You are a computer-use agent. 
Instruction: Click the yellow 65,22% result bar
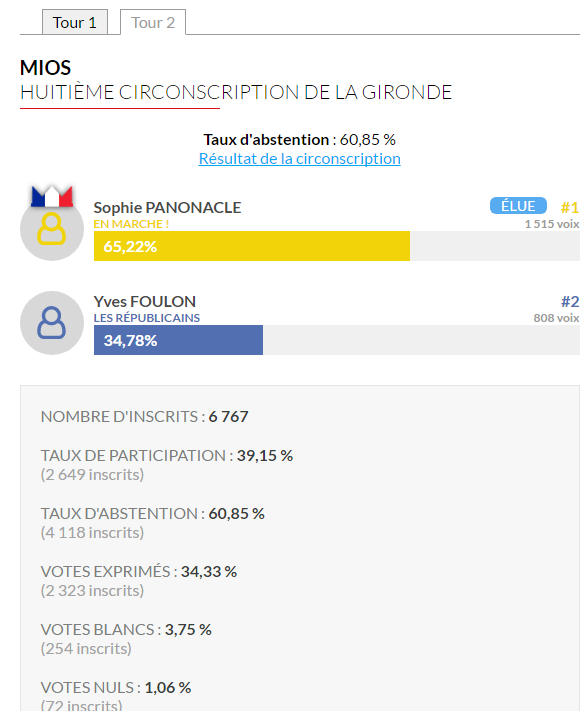[x=252, y=246]
